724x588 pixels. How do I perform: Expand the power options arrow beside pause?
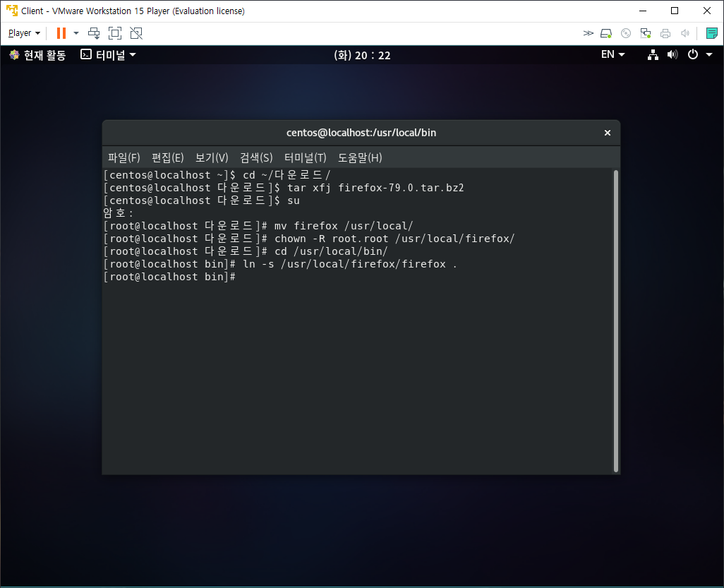tap(76, 33)
